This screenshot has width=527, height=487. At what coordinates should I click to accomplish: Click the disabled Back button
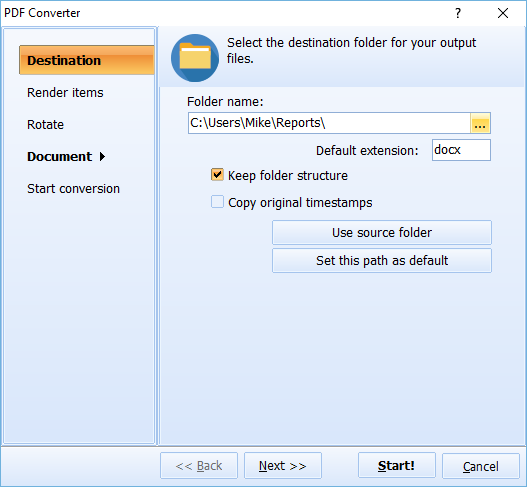(199, 465)
